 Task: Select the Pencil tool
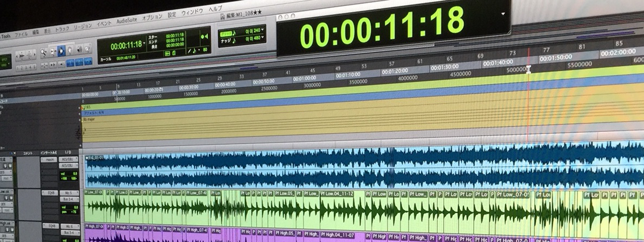pyautogui.click(x=87, y=48)
